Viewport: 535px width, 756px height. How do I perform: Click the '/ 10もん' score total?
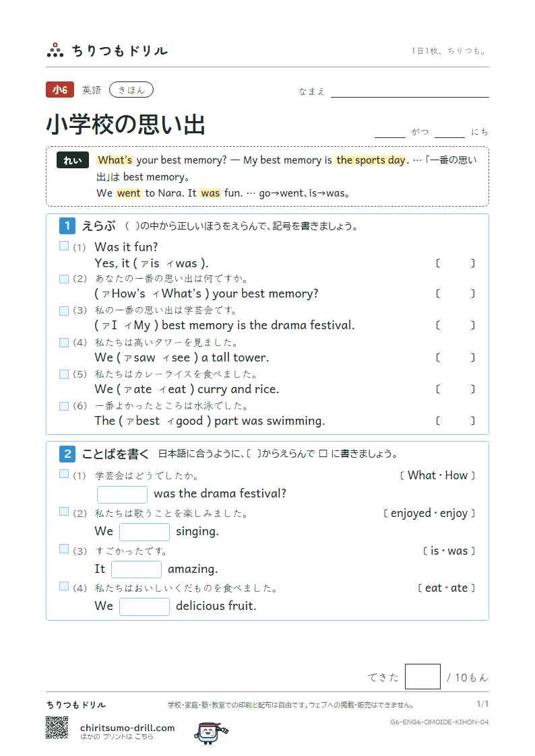468,678
